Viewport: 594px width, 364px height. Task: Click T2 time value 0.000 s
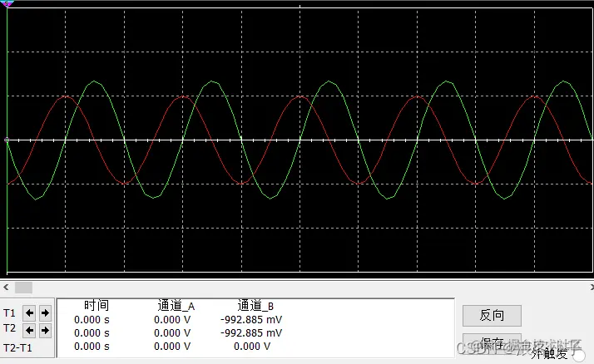coord(92,333)
